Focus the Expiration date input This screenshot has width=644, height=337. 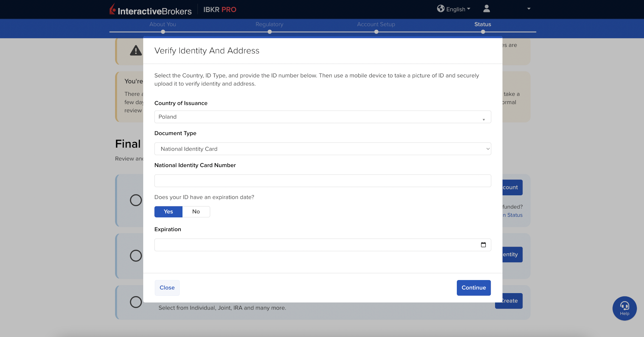(x=315, y=245)
